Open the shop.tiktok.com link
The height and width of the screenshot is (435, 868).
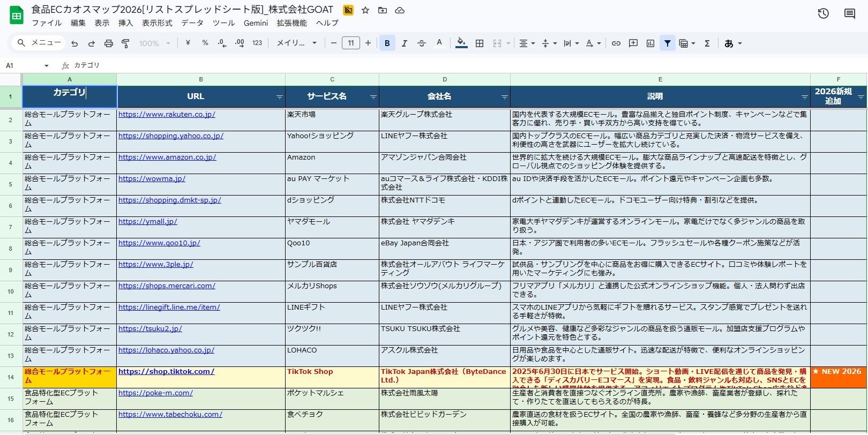coord(166,372)
